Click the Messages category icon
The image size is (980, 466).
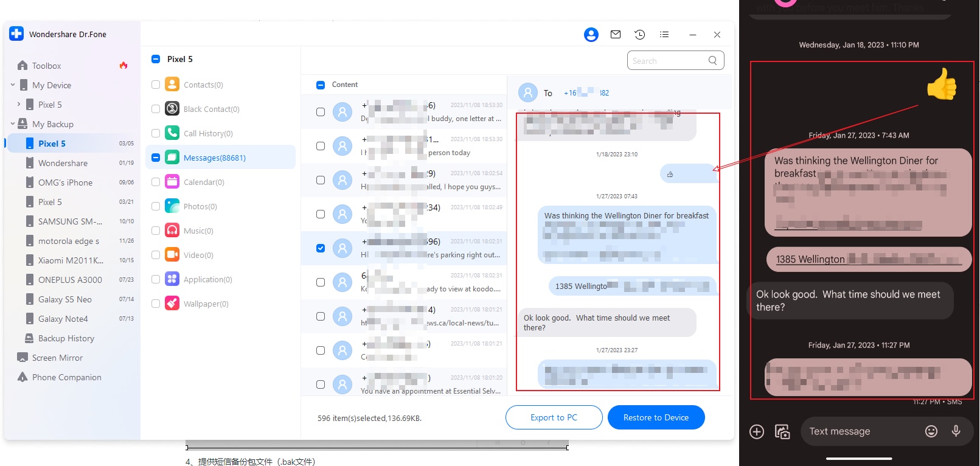tap(172, 158)
